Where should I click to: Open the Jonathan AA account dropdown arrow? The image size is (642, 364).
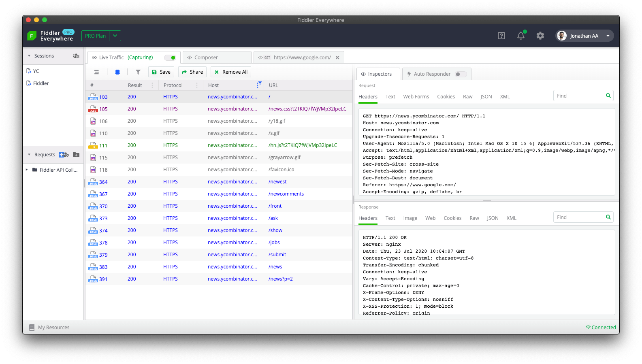click(x=608, y=36)
